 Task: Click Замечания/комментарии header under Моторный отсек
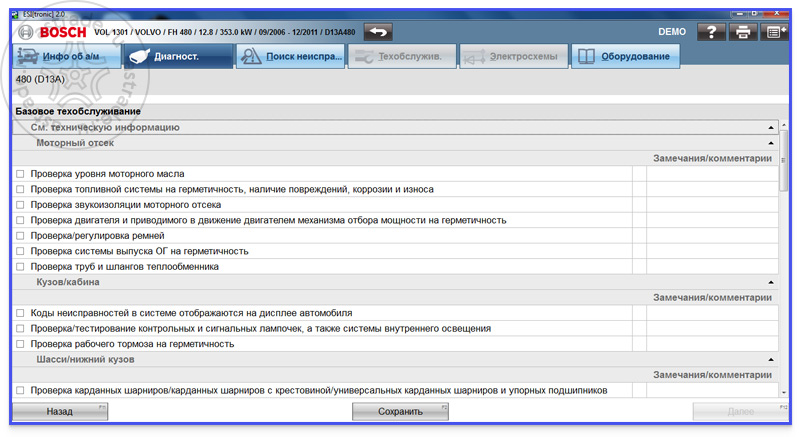pos(712,158)
